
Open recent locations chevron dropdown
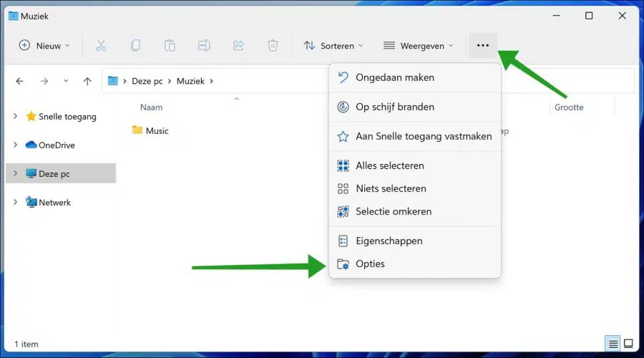[x=66, y=81]
